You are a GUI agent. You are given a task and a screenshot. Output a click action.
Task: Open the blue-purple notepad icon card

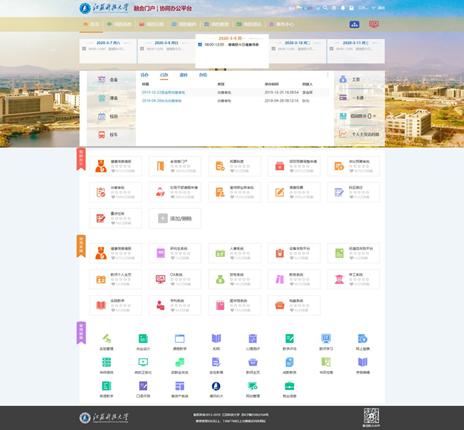(x=353, y=192)
